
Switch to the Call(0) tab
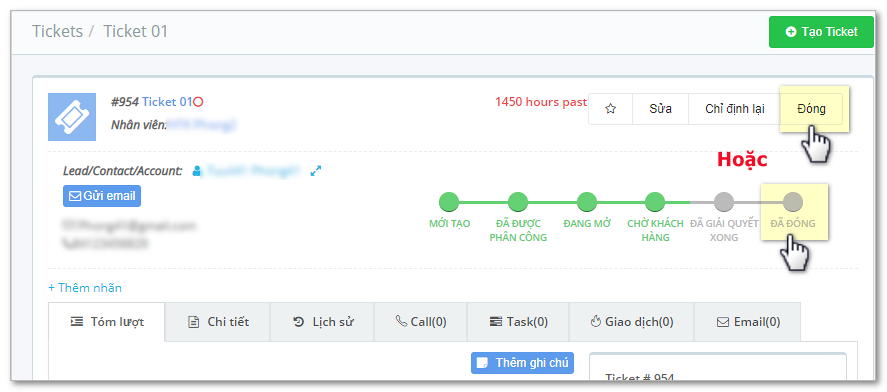pos(421,322)
